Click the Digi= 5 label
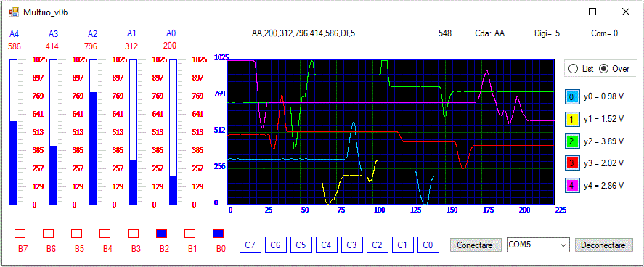 tap(547, 33)
